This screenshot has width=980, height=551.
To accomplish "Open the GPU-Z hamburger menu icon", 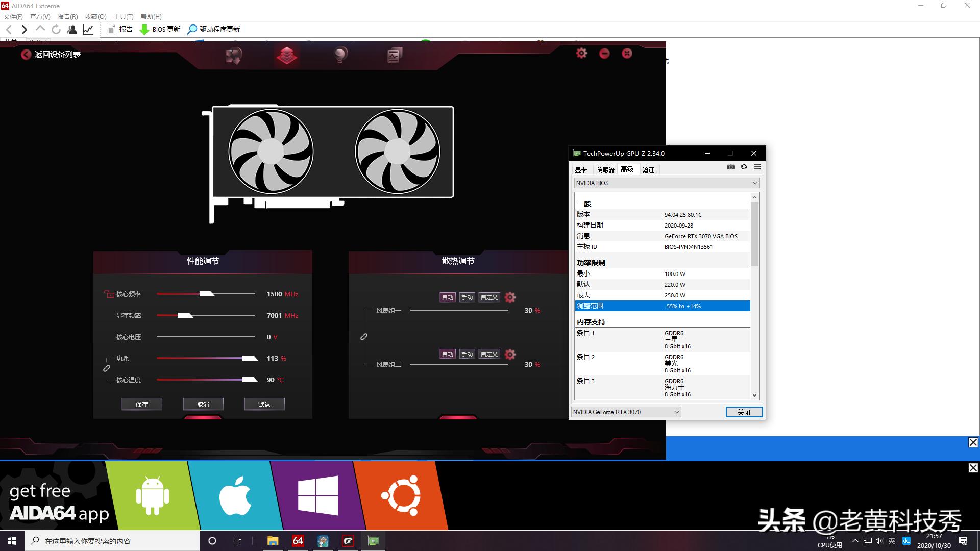I will click(757, 167).
